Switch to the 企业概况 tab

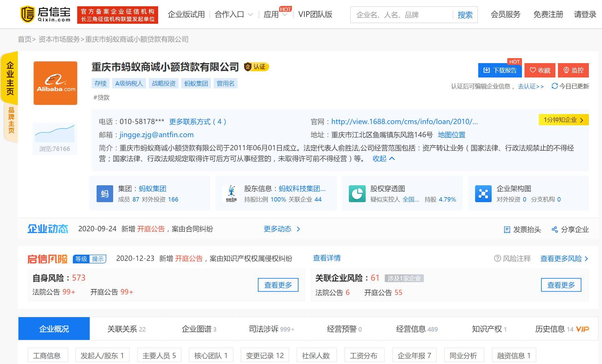[54, 329]
